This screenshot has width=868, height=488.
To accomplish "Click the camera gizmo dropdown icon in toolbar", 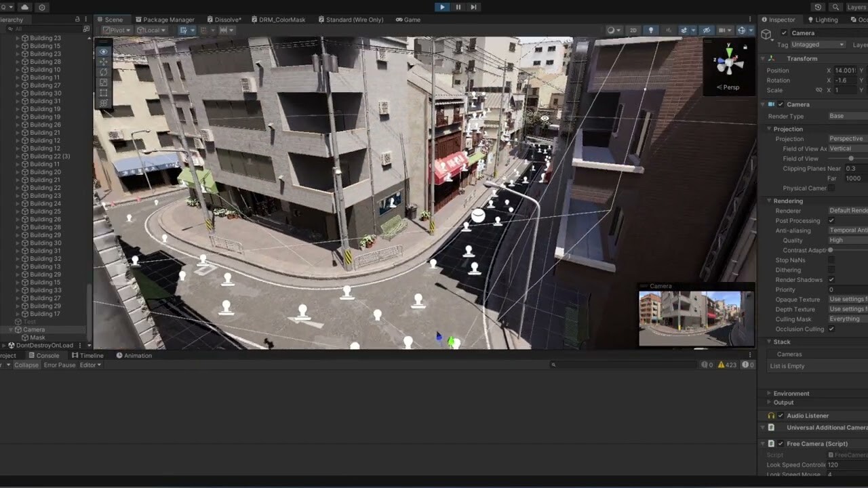I will [729, 30].
